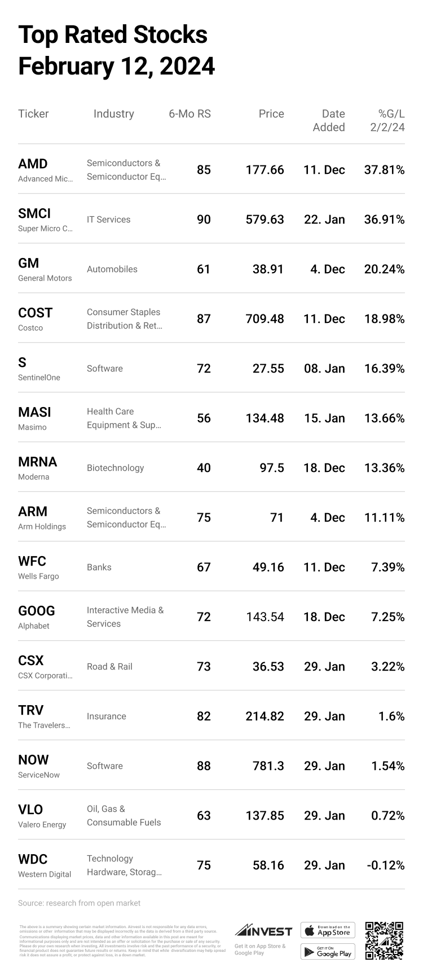This screenshot has width=423, height=980.
Task: Select the Ticker column header
Action: pyautogui.click(x=33, y=114)
